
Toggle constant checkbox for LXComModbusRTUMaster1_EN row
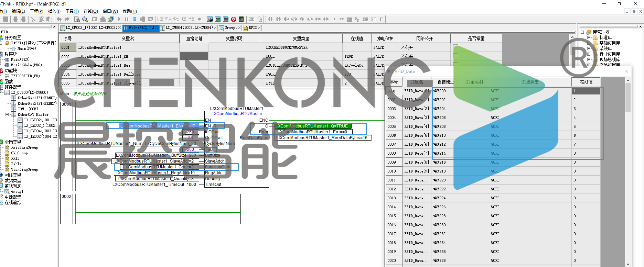455,56
